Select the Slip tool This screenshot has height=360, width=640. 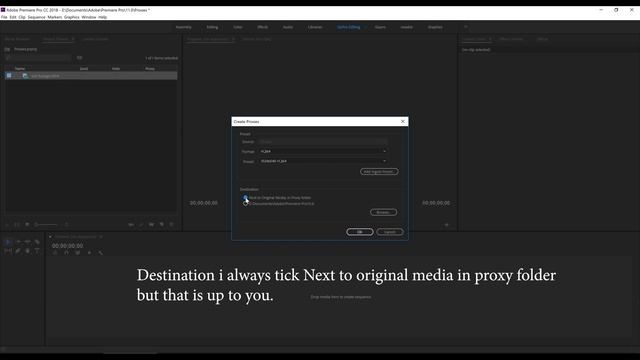coord(8,251)
